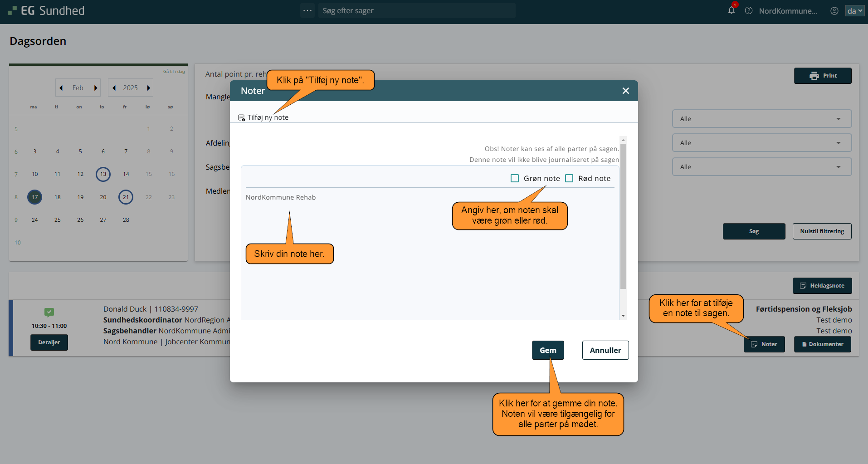Click the three-dots menu beside search
This screenshot has width=868, height=464.
[x=307, y=10]
